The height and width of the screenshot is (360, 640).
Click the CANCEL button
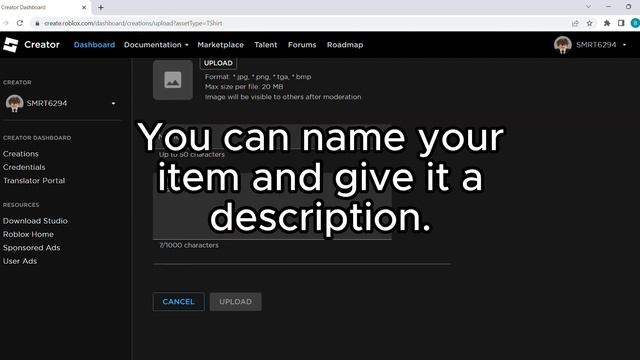pyautogui.click(x=178, y=302)
